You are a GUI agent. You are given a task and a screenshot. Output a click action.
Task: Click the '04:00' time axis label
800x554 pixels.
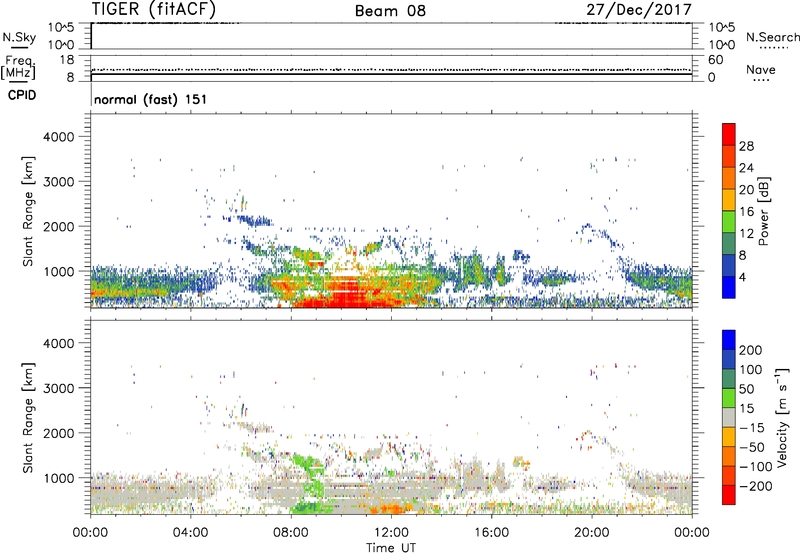[x=191, y=533]
